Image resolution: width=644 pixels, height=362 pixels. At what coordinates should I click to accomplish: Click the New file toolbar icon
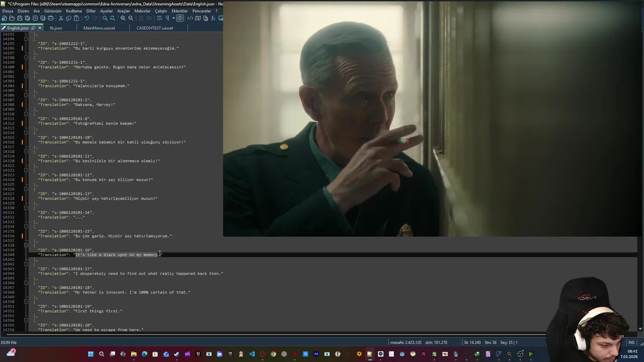(4, 18)
